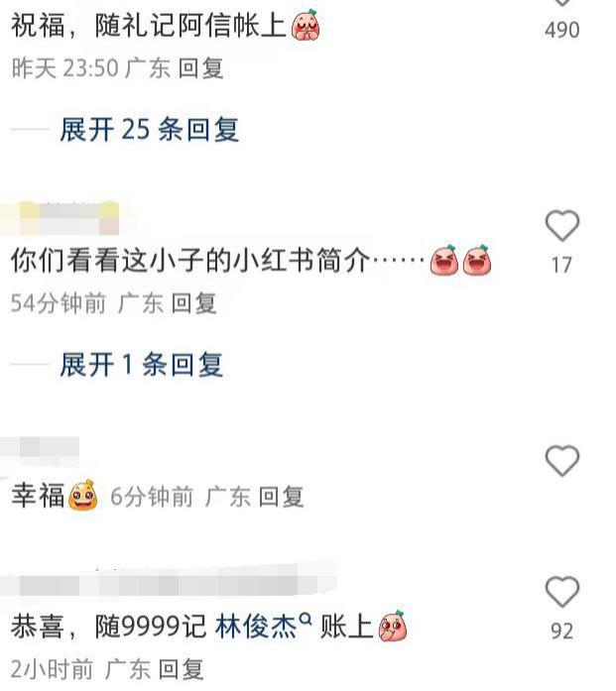
Task: Tap the first laughing emoji after 小红书简介
Action: pyautogui.click(x=444, y=261)
